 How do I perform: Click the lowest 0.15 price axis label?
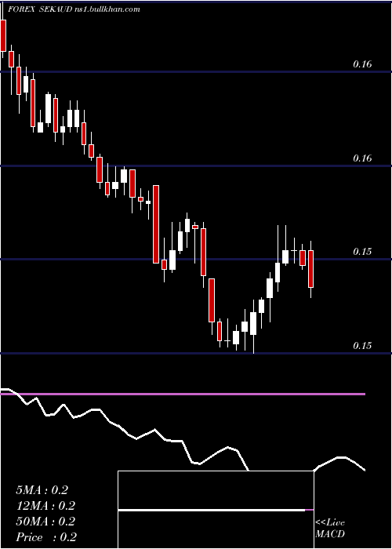coord(362,345)
